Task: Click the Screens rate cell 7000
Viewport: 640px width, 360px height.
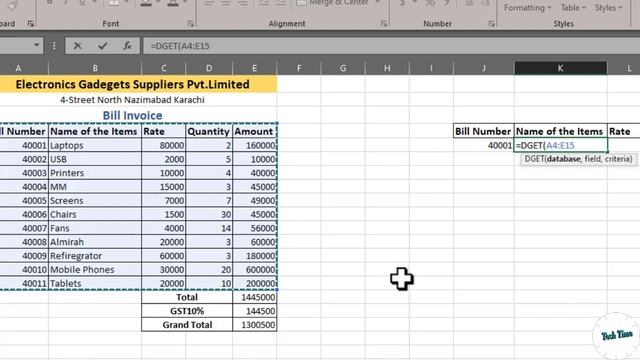Action: click(x=164, y=201)
